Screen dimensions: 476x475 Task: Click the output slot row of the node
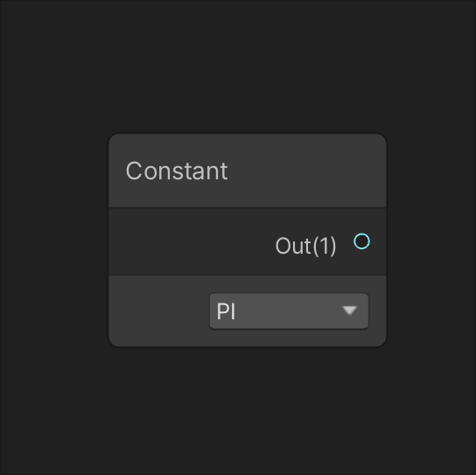[248, 242]
